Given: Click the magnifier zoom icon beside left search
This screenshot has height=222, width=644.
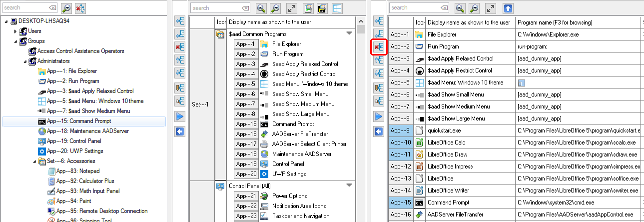Looking at the screenshot, I should (66, 8).
